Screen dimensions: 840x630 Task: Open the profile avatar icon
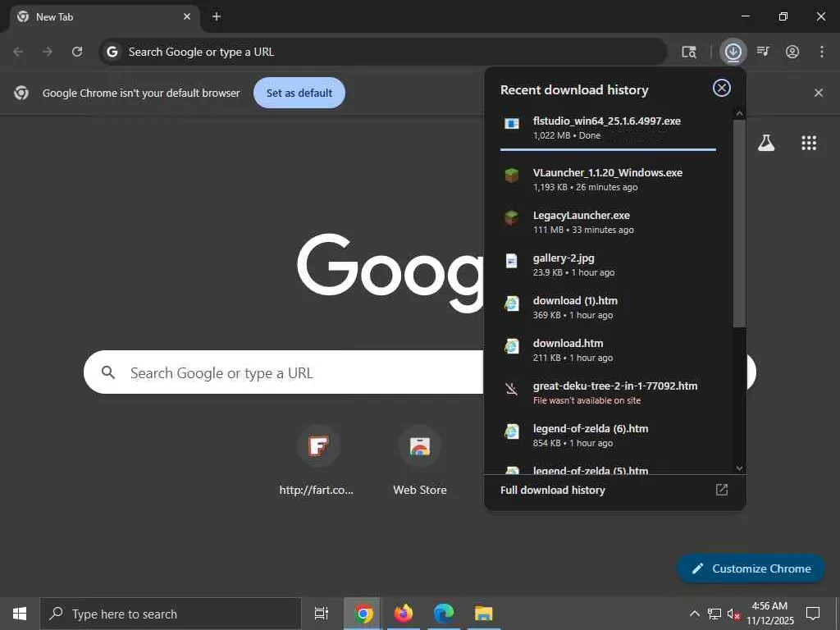pos(792,52)
